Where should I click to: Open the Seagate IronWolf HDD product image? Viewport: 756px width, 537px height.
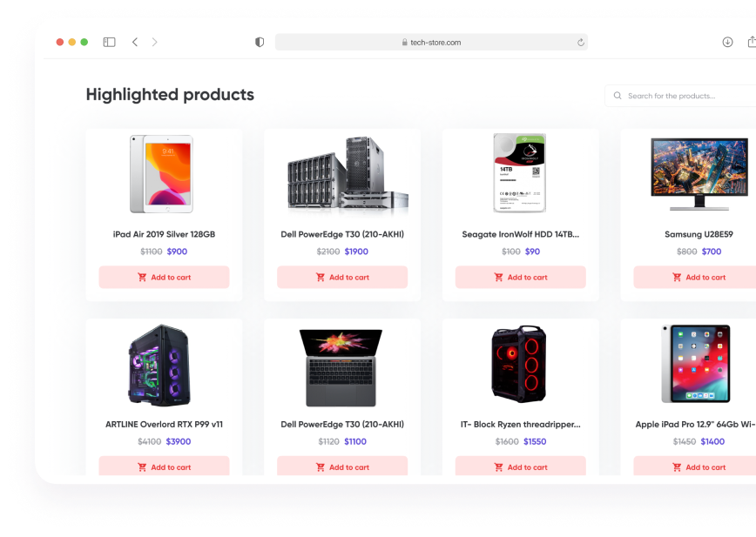coord(520,173)
